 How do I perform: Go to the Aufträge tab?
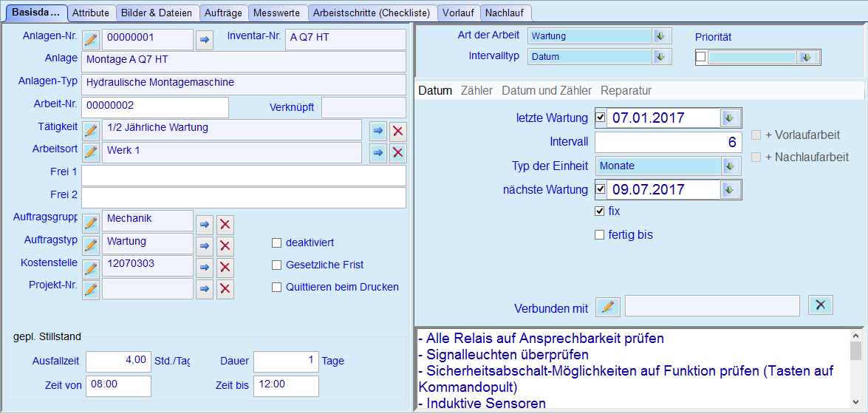point(224,13)
